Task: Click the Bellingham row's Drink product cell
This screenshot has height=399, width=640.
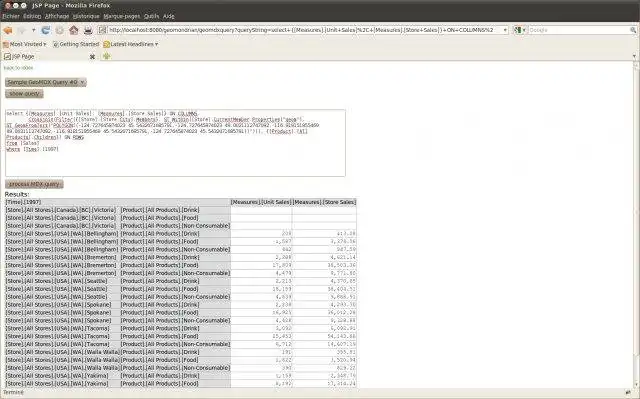Action: (175, 234)
